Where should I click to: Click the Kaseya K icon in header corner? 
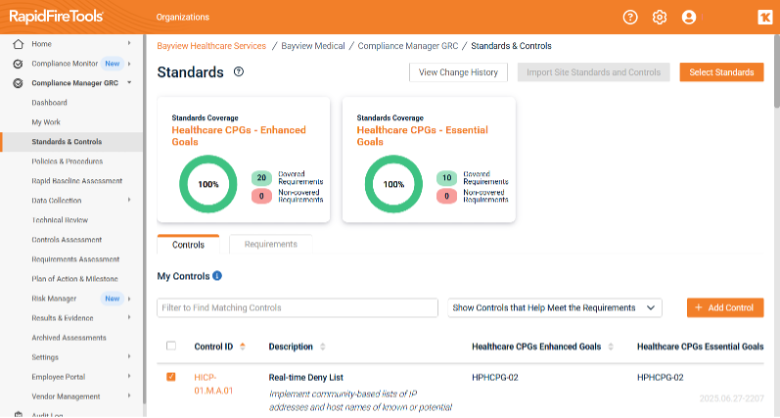coord(765,17)
